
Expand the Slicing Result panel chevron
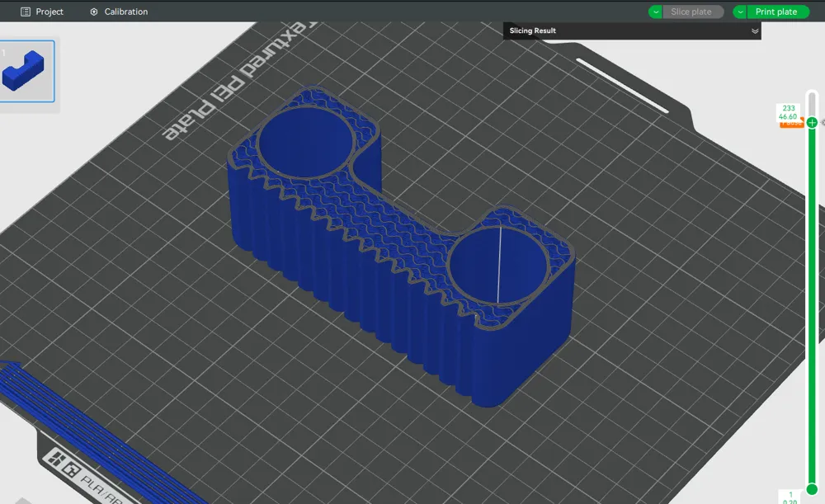coord(755,31)
